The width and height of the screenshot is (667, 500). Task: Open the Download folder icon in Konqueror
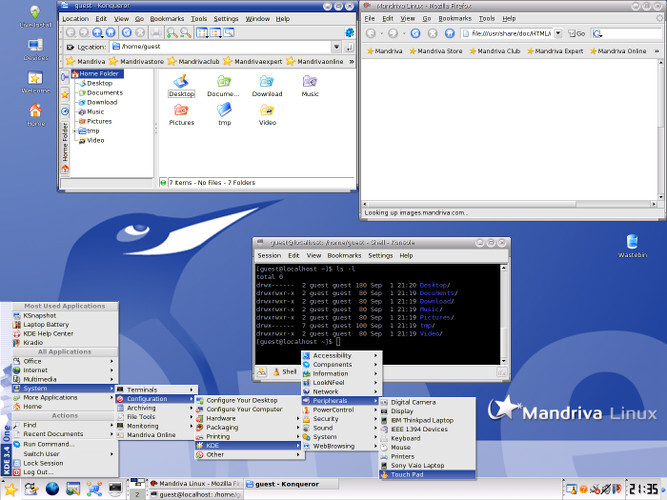click(267, 86)
